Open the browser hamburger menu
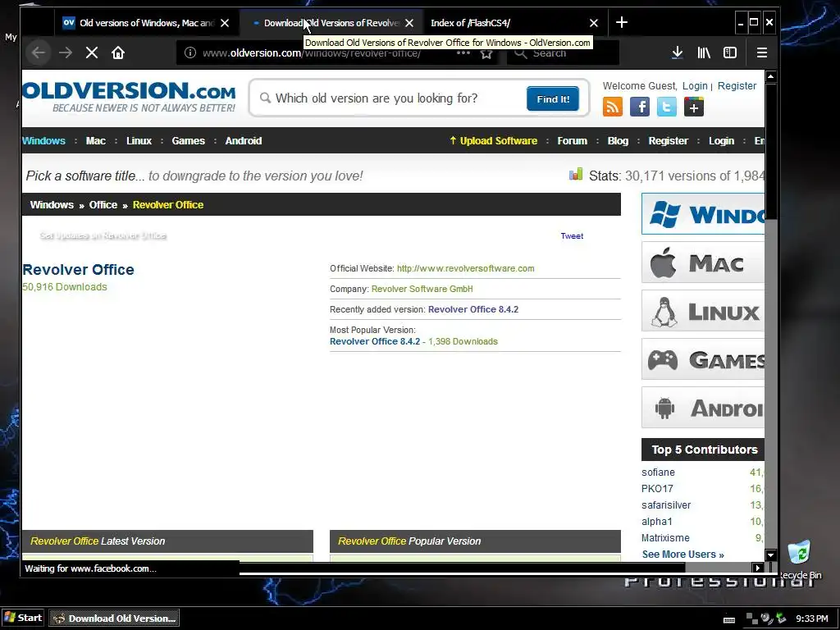840x630 pixels. (762, 52)
